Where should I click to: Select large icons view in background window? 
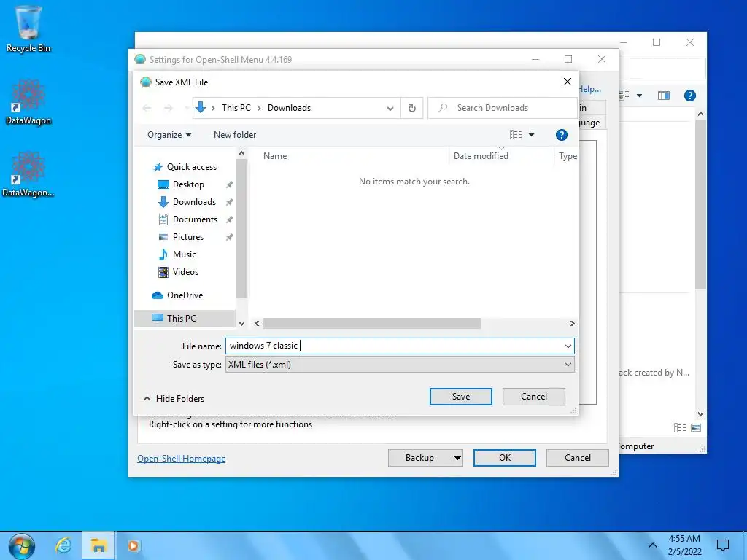click(695, 427)
